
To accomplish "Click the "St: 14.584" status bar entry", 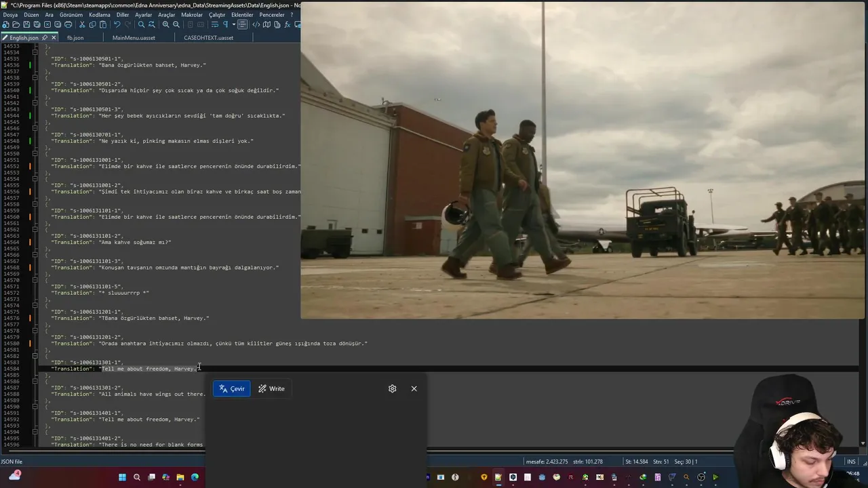I will coord(637,462).
